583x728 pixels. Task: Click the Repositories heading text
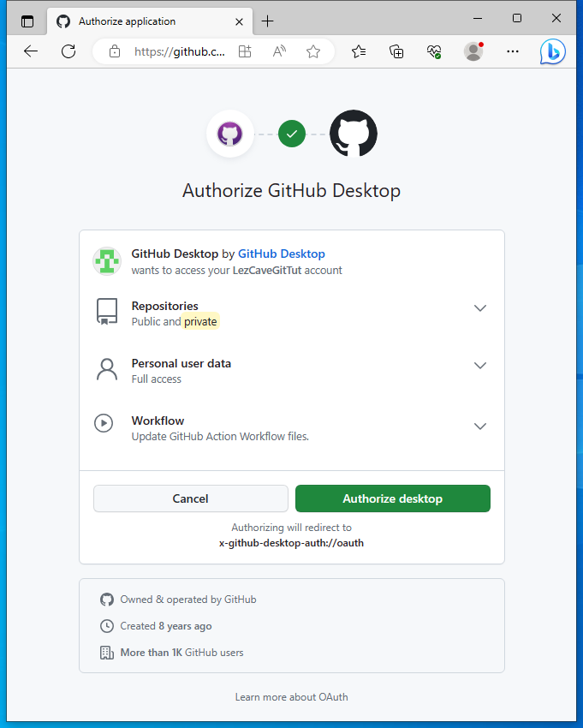click(164, 306)
